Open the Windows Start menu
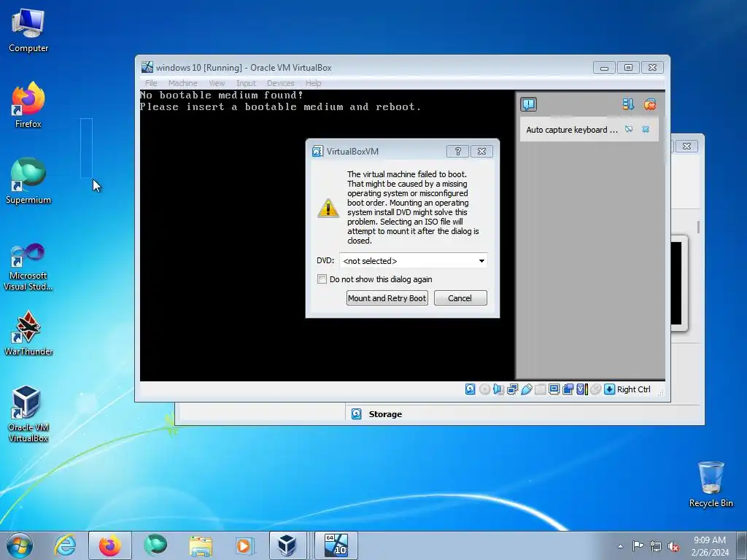Screen dimensions: 747x560 coord(20,545)
